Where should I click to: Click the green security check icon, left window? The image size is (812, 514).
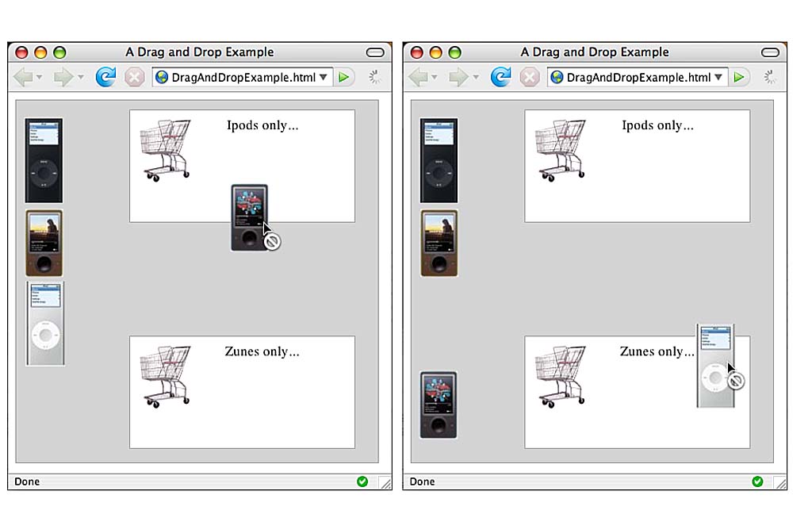point(362,481)
